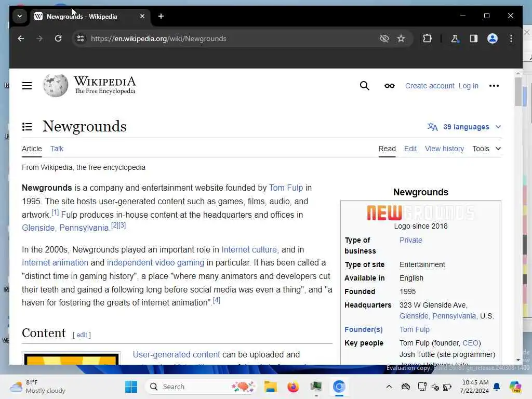Expand the 39 languages dropdown
532x399 pixels.
click(x=464, y=127)
